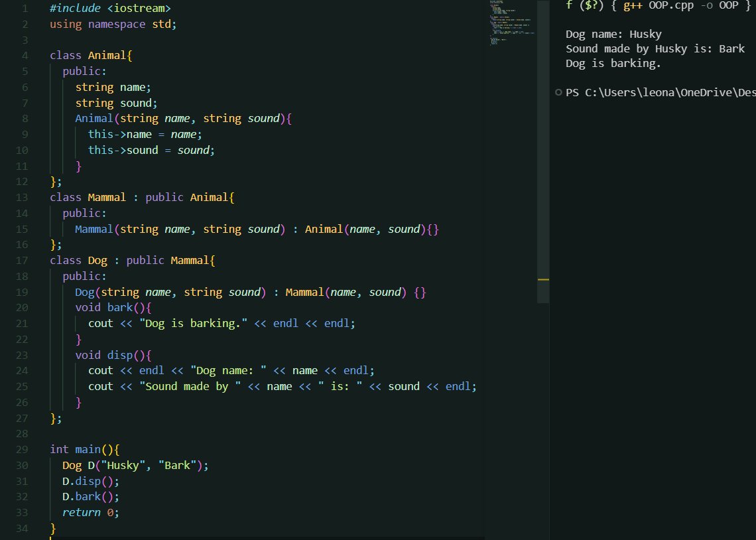Viewport: 756px width, 540px height.
Task: Click line number 20 in the gutter
Action: pyautogui.click(x=22, y=308)
